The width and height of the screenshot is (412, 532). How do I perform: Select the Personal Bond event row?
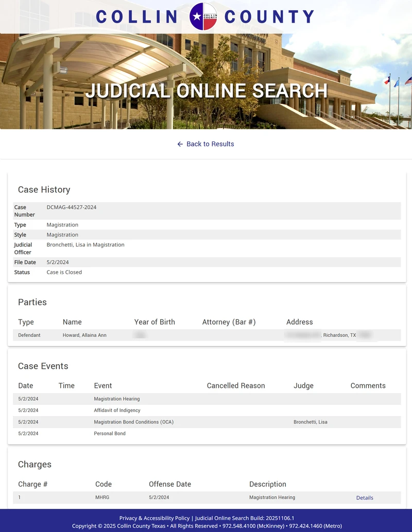point(109,433)
